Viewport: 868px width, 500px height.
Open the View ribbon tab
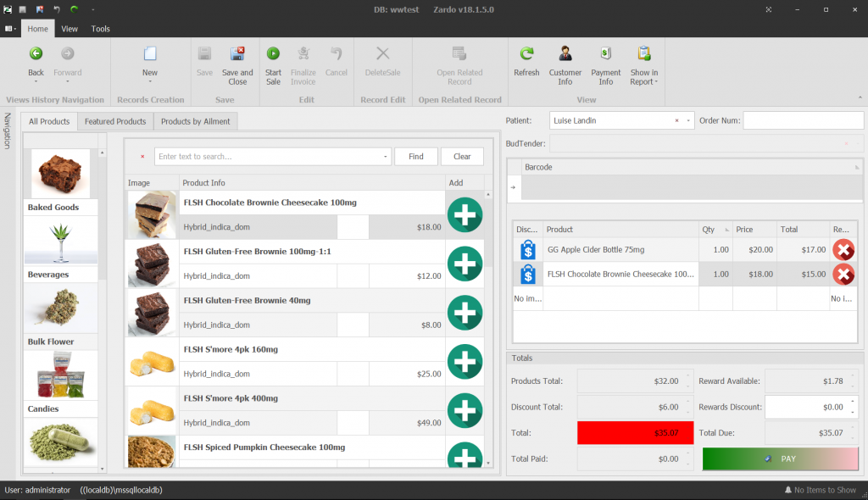point(70,29)
